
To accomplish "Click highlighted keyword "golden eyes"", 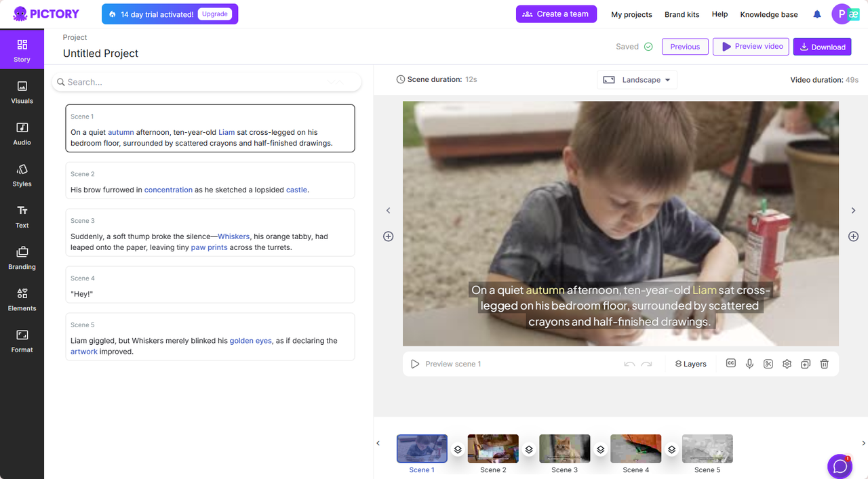I will tap(250, 341).
